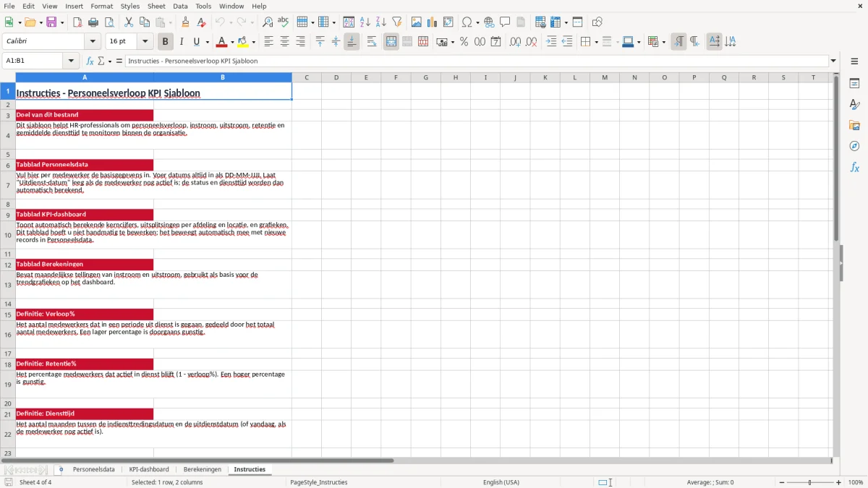Click Sort Ascending icon
This screenshot has width=868, height=488.
pyautogui.click(x=365, y=22)
